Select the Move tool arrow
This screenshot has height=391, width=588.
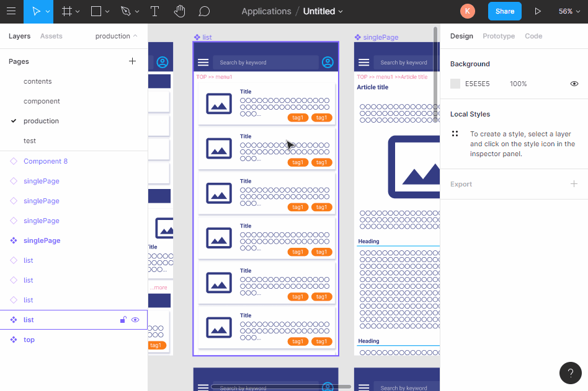click(36, 11)
